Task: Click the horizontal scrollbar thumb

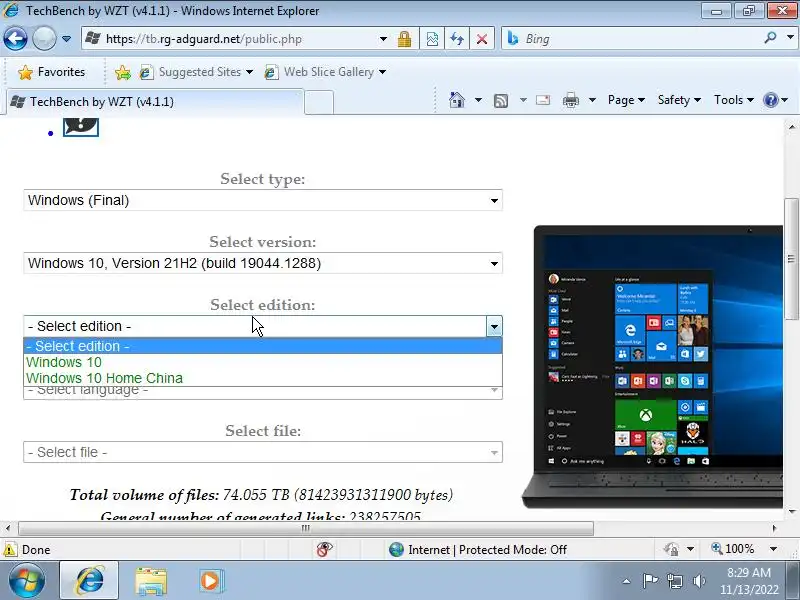Action: (306, 528)
